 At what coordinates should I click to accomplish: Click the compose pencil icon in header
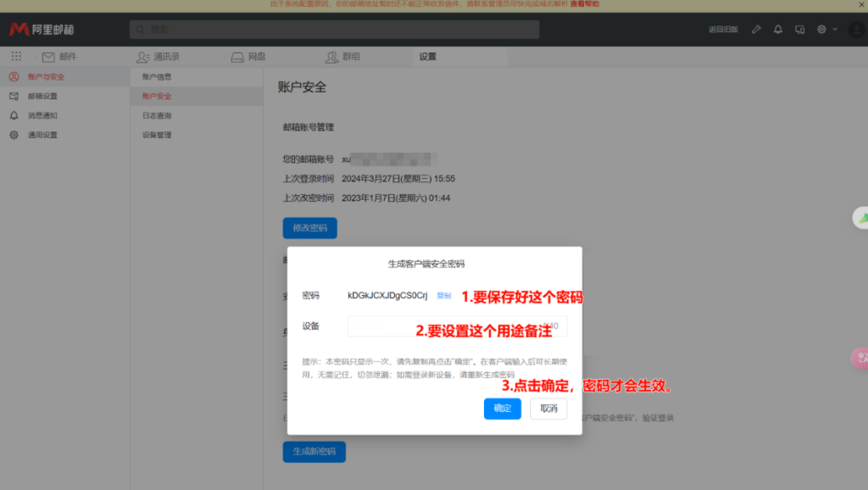coord(756,30)
